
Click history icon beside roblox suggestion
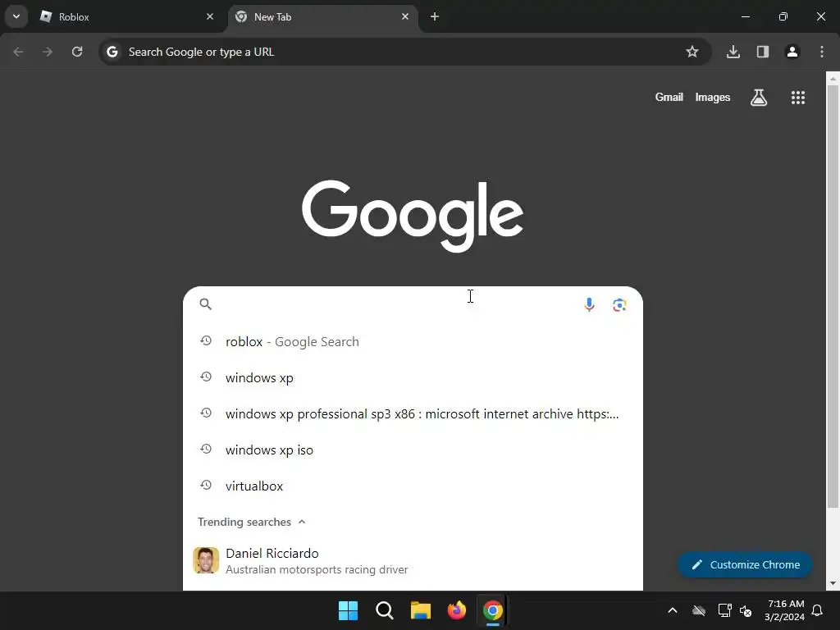coord(206,340)
